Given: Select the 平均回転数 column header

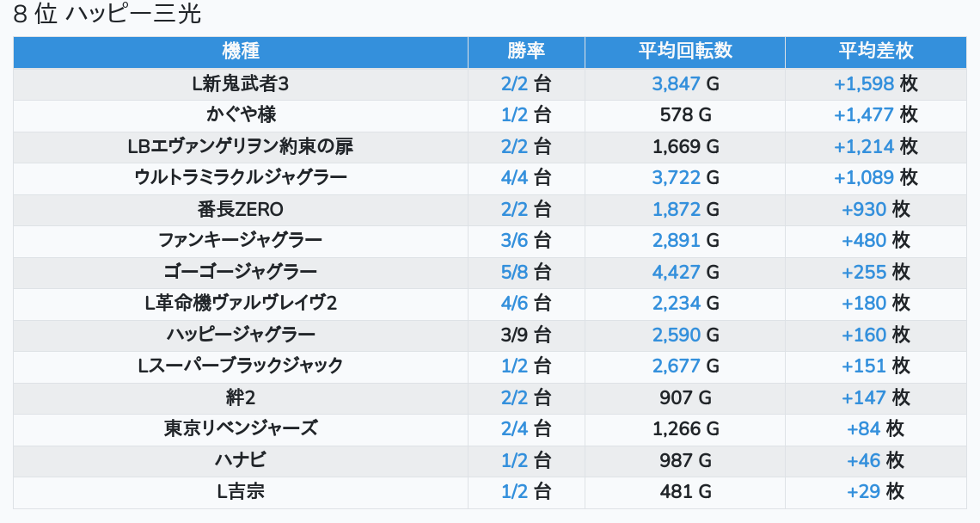Looking at the screenshot, I should tap(684, 52).
